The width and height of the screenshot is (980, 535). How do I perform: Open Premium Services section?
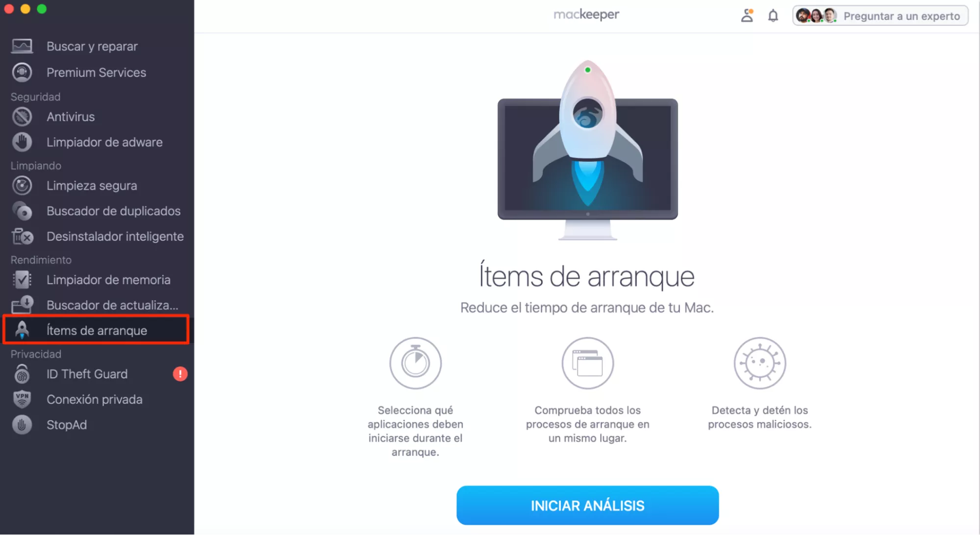(x=97, y=73)
